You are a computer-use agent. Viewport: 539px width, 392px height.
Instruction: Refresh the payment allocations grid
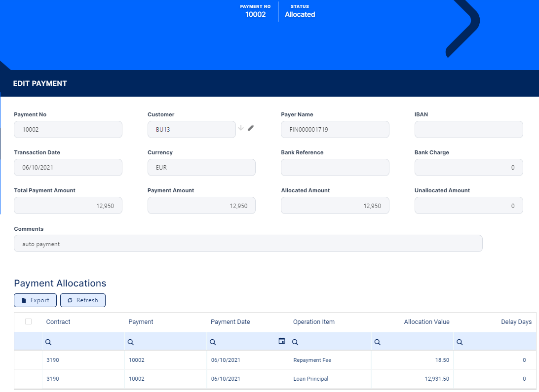point(83,300)
